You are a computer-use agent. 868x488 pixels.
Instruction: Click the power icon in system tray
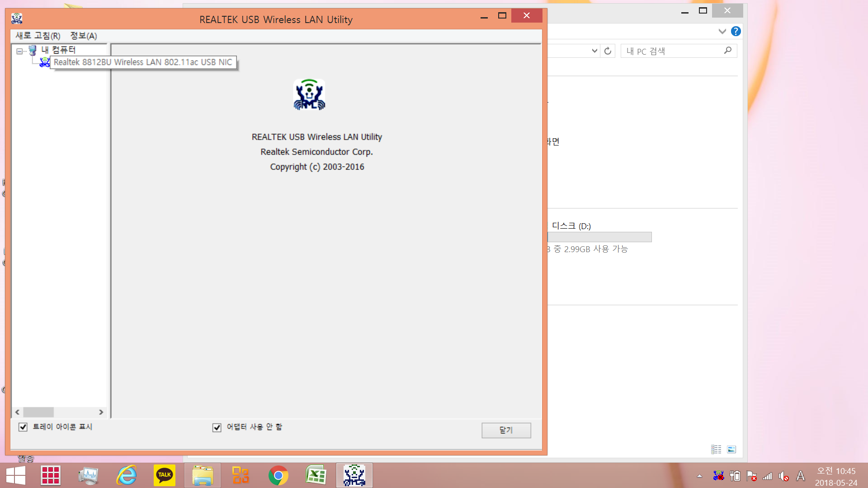(x=735, y=476)
